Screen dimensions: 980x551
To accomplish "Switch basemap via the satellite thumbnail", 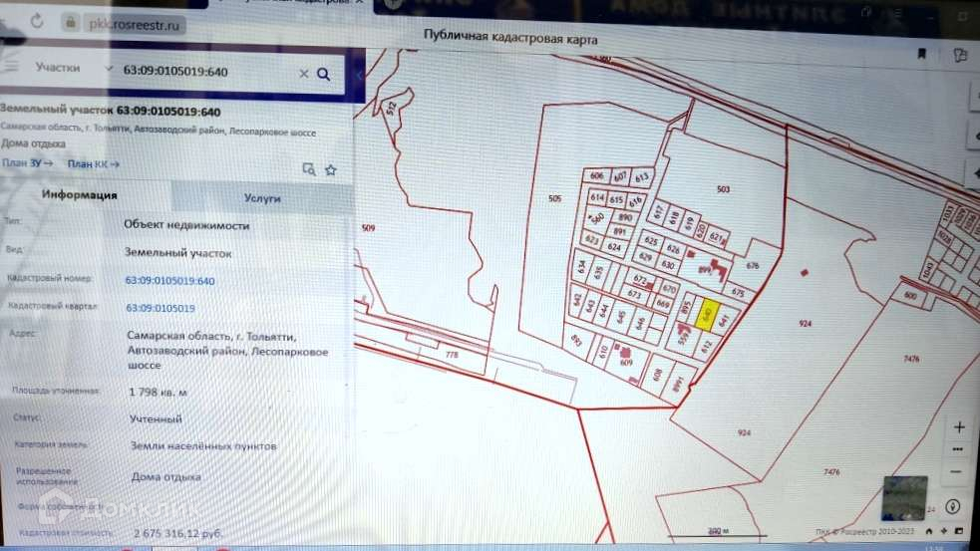I will click(904, 498).
